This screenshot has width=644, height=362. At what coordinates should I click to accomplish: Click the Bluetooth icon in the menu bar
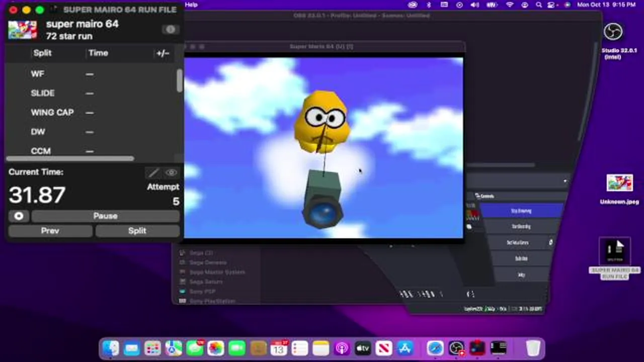tap(429, 5)
